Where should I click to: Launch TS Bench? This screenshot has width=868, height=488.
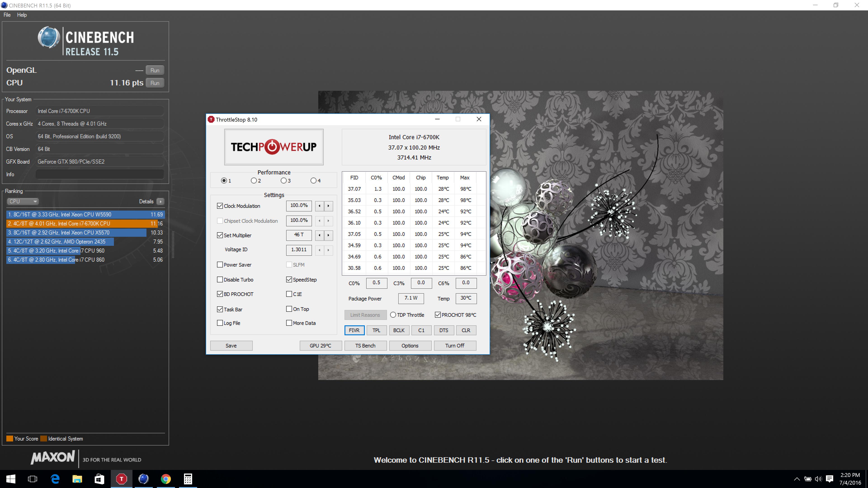pos(365,345)
